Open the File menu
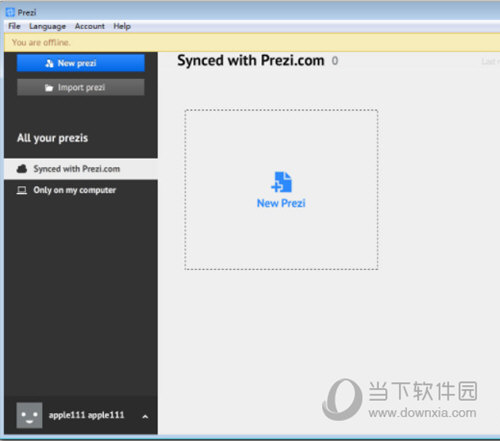 (x=14, y=26)
